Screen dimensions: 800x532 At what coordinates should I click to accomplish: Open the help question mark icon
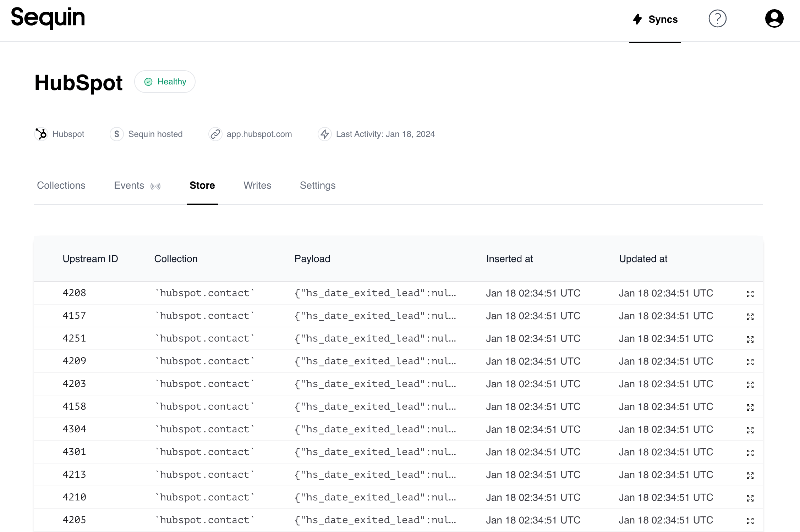click(717, 19)
